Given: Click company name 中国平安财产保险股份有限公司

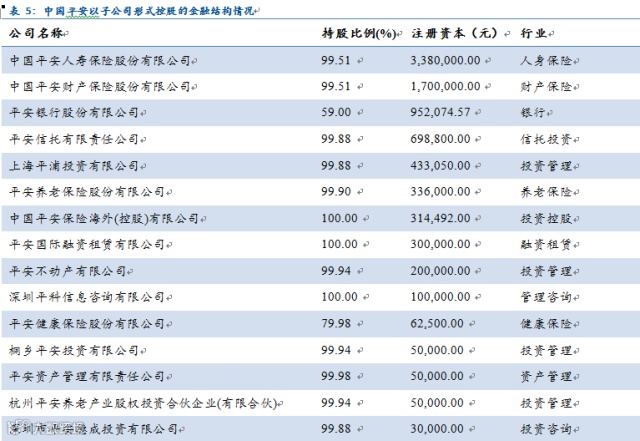Looking at the screenshot, I should [x=100, y=87].
